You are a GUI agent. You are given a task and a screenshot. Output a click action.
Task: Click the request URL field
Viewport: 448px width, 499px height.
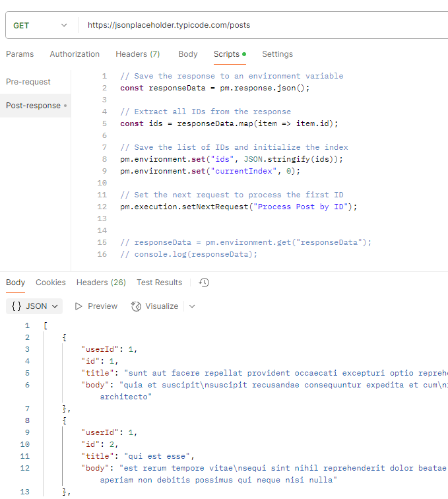point(264,25)
